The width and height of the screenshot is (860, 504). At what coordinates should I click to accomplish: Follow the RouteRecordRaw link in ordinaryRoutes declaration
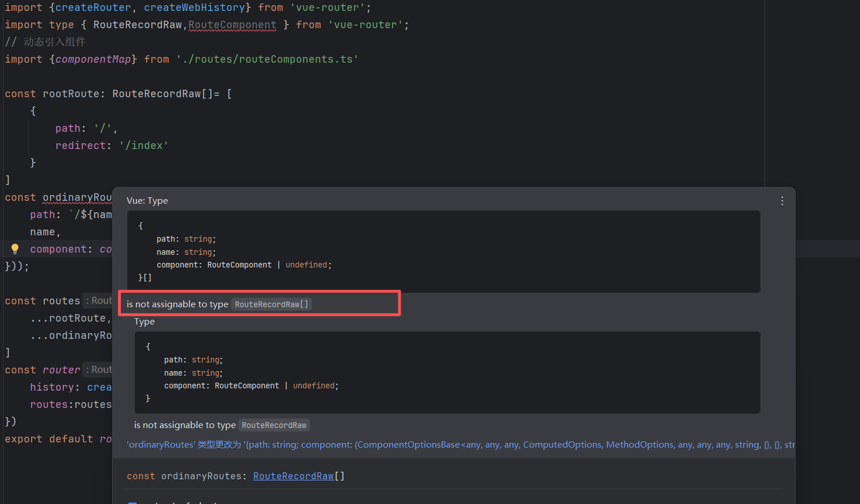(294, 476)
